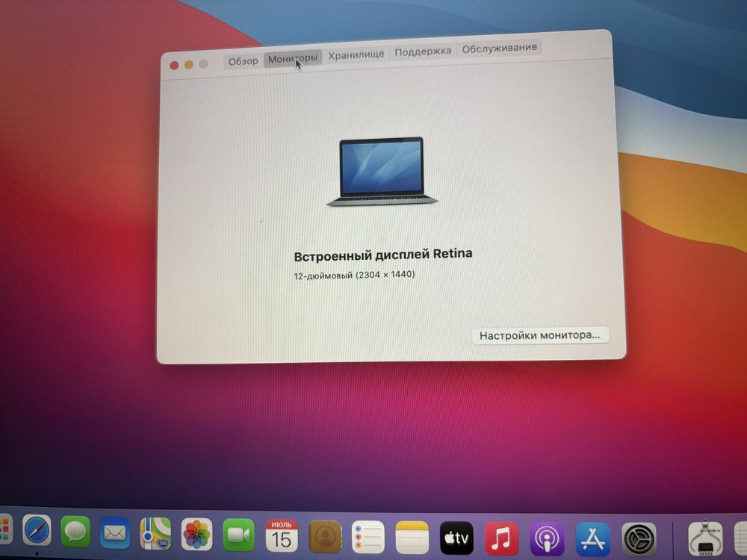Open the Поддержка tab
747x560 pixels.
pyautogui.click(x=423, y=52)
